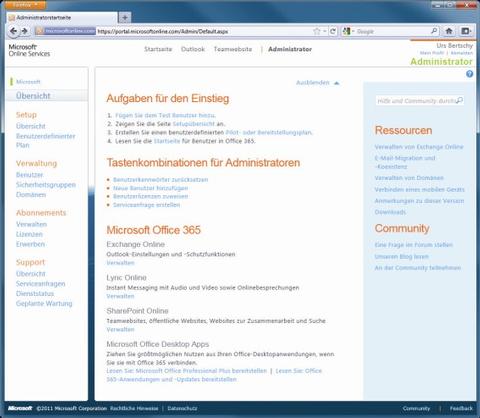Click Feedback in the footer
Viewport: 480px width, 418px height.
pos(461,408)
